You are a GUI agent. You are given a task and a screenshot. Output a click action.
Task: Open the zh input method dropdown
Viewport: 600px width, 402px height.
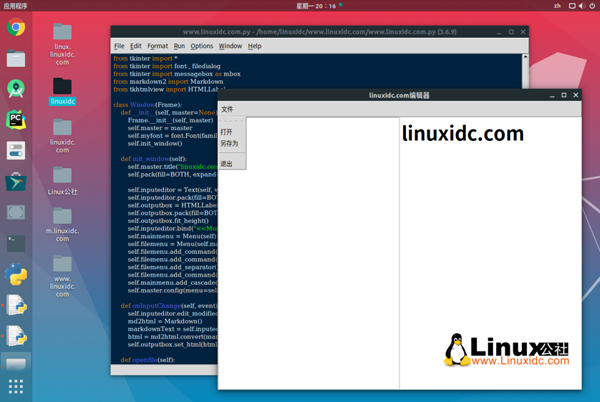556,5
